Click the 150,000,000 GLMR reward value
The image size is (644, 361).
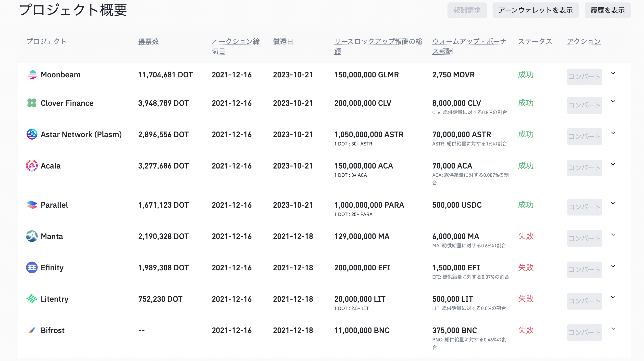point(367,75)
